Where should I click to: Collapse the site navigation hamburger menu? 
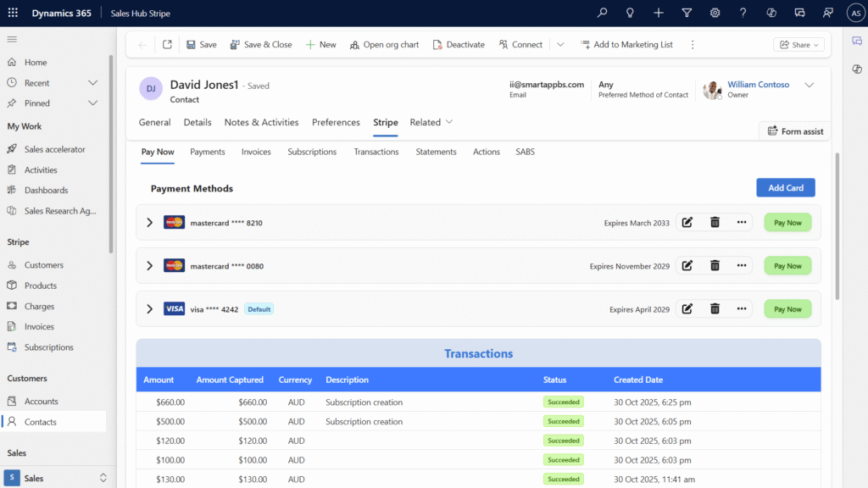tap(12, 40)
